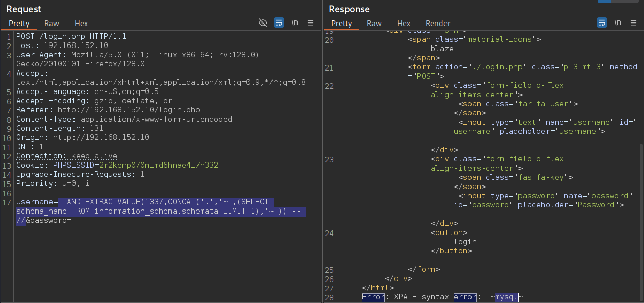Toggle word wrap in the Response panel
Image resolution: width=644 pixels, height=303 pixels.
pyautogui.click(x=602, y=23)
